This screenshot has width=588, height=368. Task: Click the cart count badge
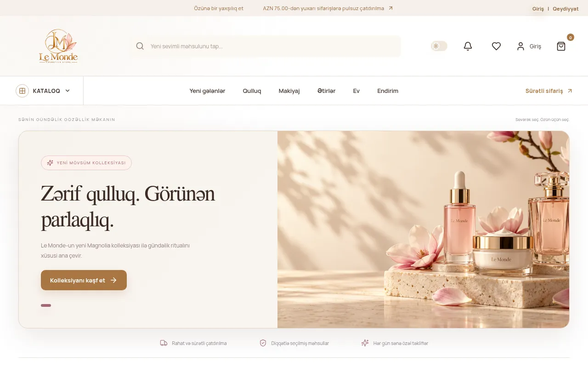pos(571,37)
